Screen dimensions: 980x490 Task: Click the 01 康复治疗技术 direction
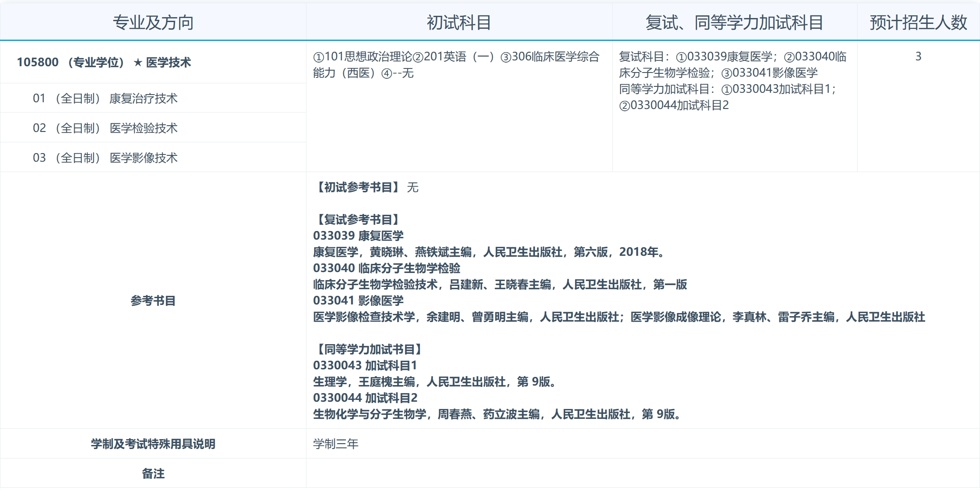106,98
